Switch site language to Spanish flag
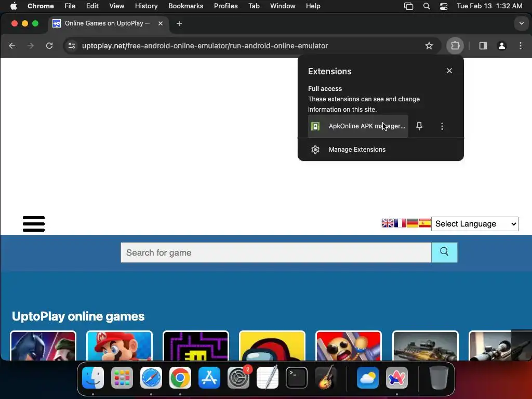 pos(425,223)
